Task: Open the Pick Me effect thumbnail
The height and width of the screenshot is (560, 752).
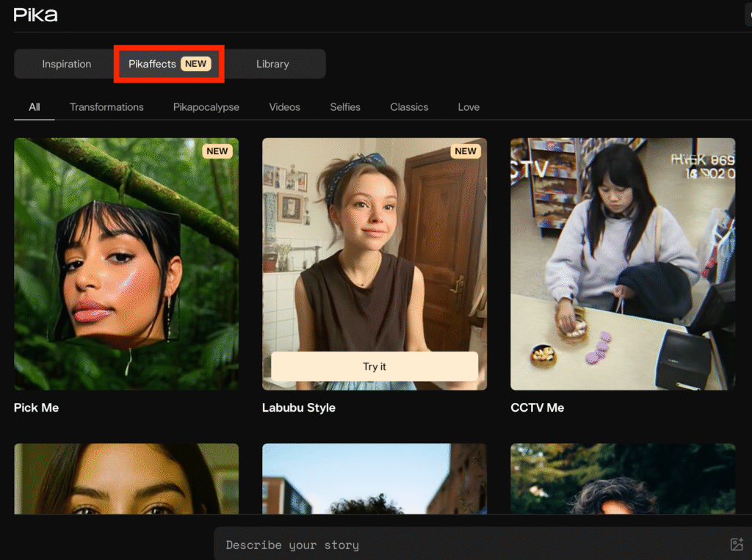Action: [x=126, y=264]
